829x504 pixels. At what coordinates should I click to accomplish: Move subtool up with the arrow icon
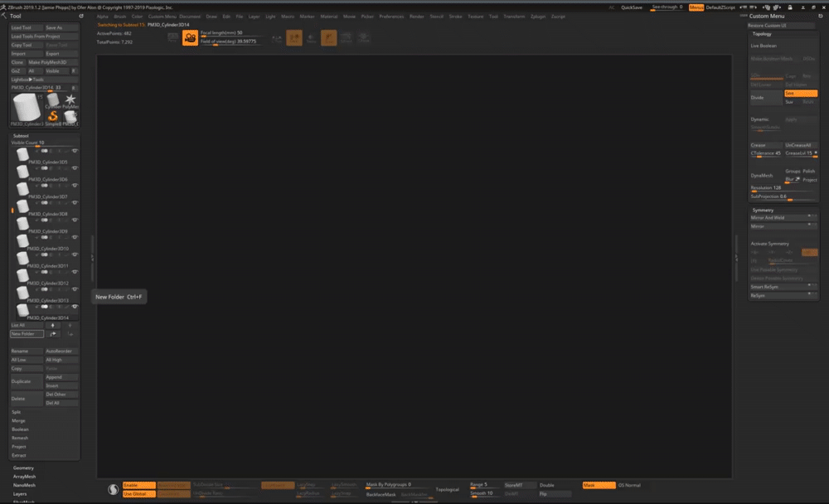(x=52, y=325)
